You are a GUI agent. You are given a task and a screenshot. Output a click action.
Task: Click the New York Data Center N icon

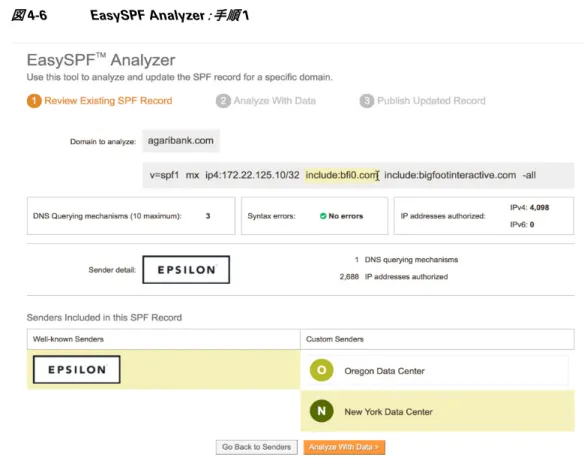click(321, 411)
